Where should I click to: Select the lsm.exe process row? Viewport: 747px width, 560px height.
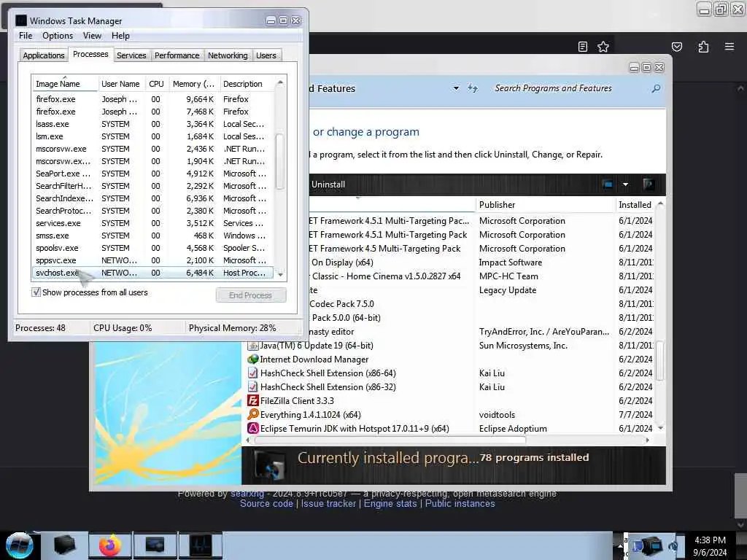[x=152, y=136]
